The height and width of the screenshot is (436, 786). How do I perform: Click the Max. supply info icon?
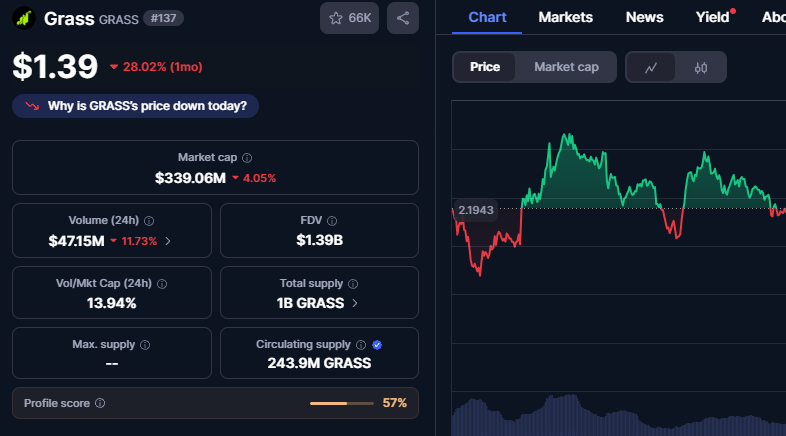pyautogui.click(x=144, y=344)
